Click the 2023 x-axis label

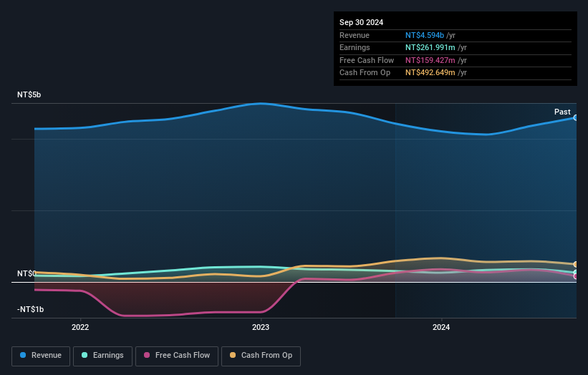tap(261, 327)
